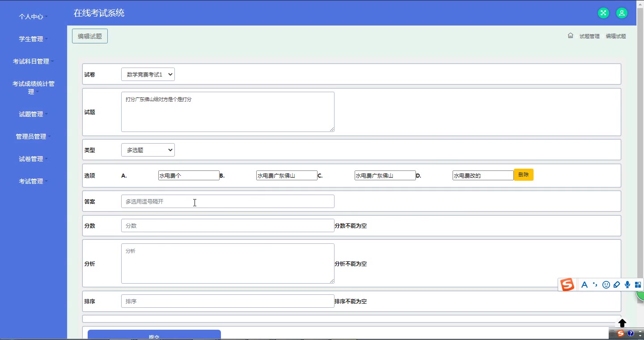Click 分析不能为空 validation message
Viewport: 644px width, 340px height.
(x=351, y=264)
